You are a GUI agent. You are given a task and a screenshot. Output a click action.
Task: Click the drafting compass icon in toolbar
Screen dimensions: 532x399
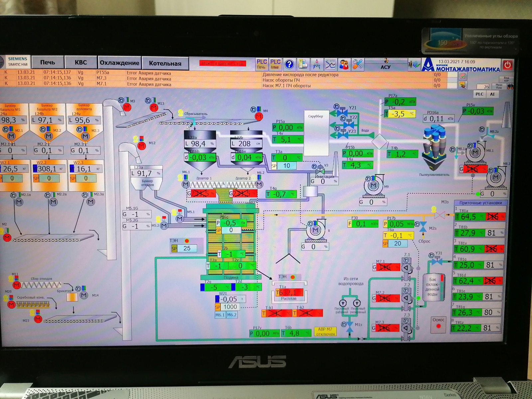tap(317, 64)
